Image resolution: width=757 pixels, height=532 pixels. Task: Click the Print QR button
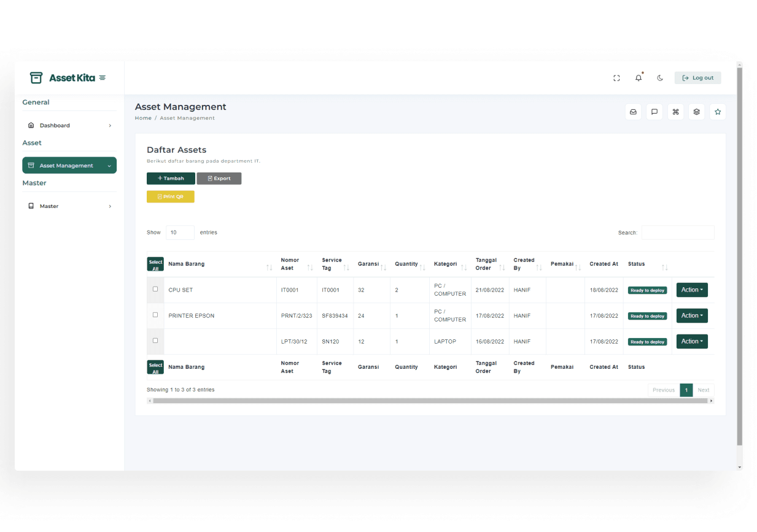[170, 196]
